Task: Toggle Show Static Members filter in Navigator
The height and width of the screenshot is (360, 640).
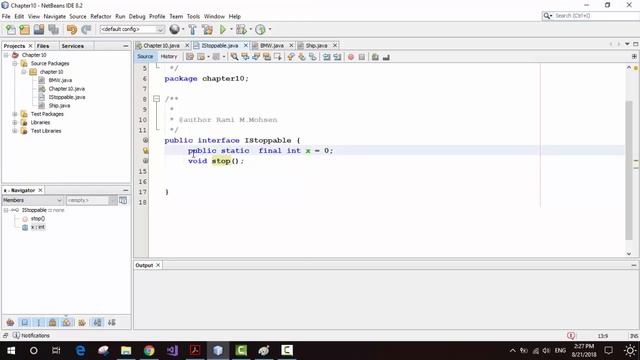Action: (39, 322)
